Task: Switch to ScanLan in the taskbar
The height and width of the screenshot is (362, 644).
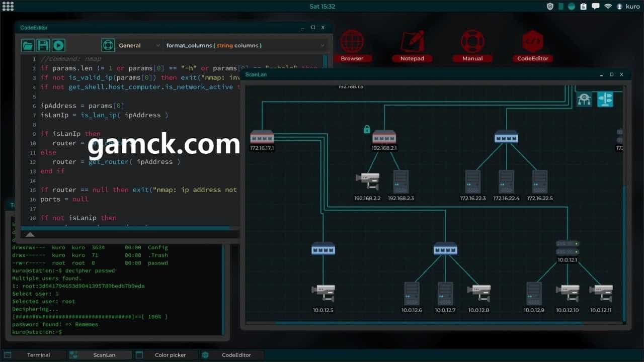Action: click(100, 355)
